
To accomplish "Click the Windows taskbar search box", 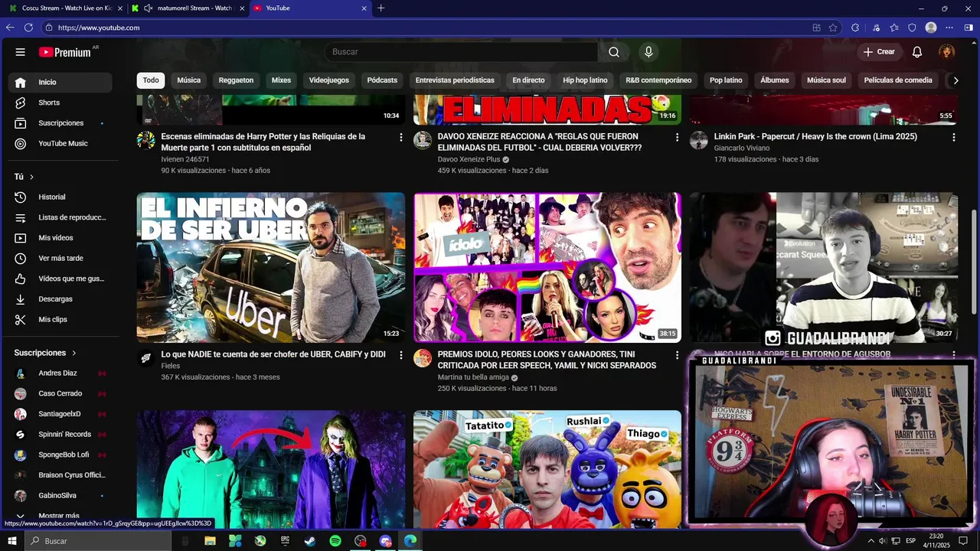I will pyautogui.click(x=99, y=541).
